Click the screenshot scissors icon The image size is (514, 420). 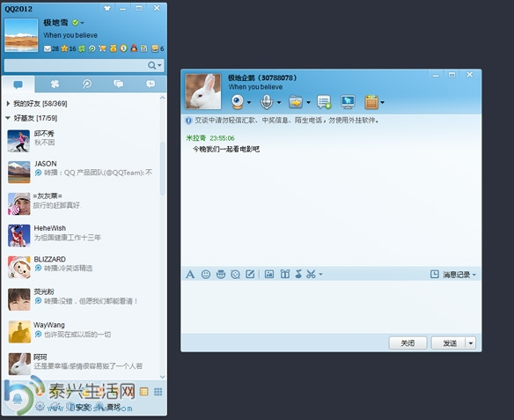[x=311, y=274]
